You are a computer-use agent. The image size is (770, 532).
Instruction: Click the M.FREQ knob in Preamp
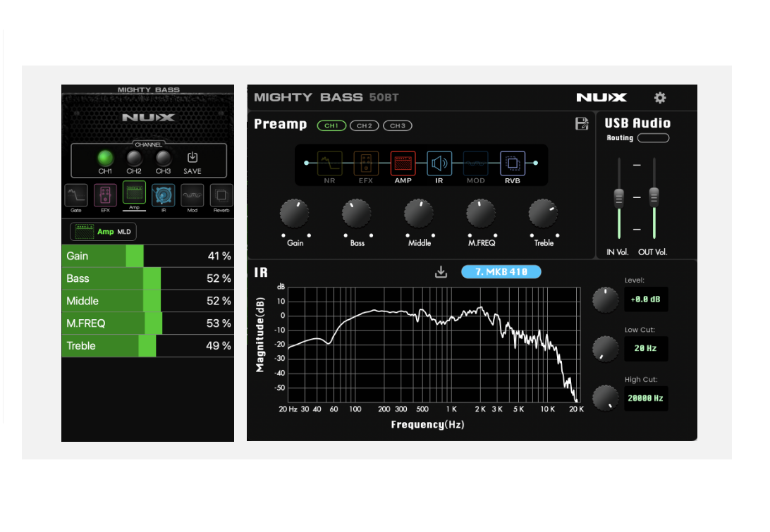tap(481, 214)
